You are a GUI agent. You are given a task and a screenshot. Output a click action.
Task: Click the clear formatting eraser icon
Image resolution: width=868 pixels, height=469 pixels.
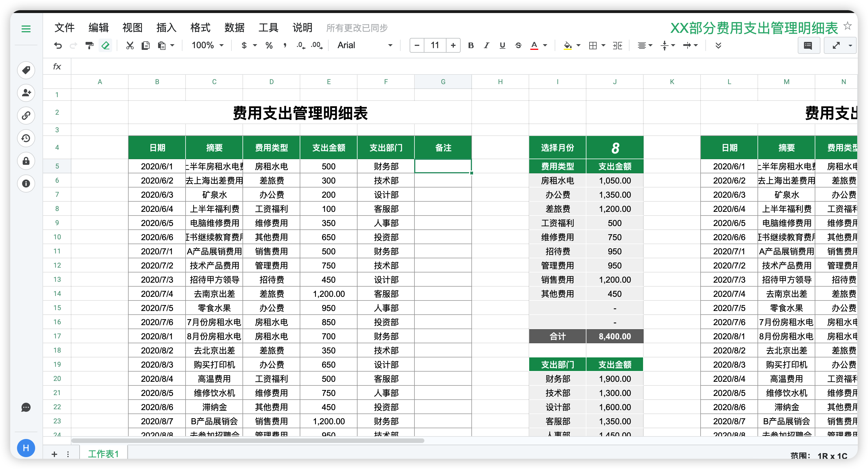tap(105, 46)
